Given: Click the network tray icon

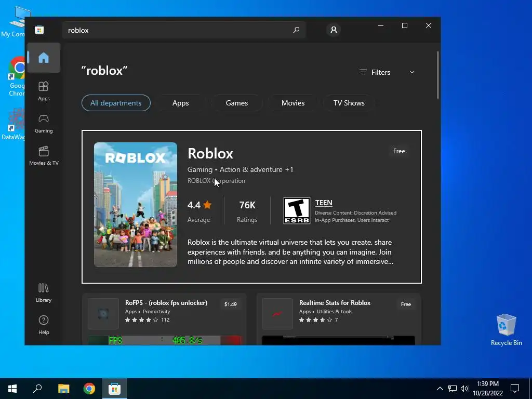Looking at the screenshot, I should pyautogui.click(x=453, y=389).
